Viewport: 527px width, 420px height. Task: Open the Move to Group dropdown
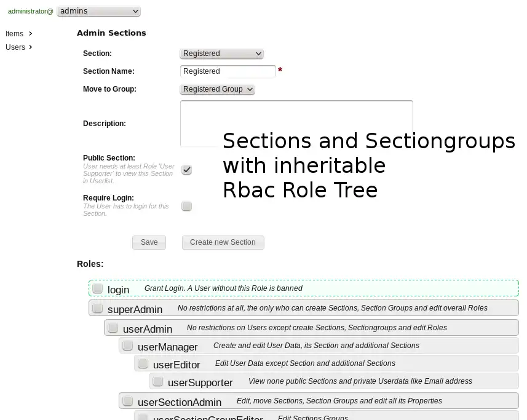click(217, 89)
